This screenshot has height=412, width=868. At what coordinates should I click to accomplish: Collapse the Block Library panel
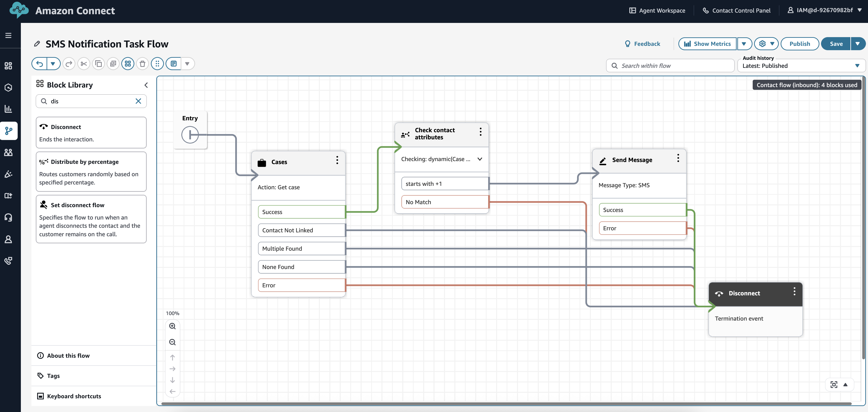point(146,85)
